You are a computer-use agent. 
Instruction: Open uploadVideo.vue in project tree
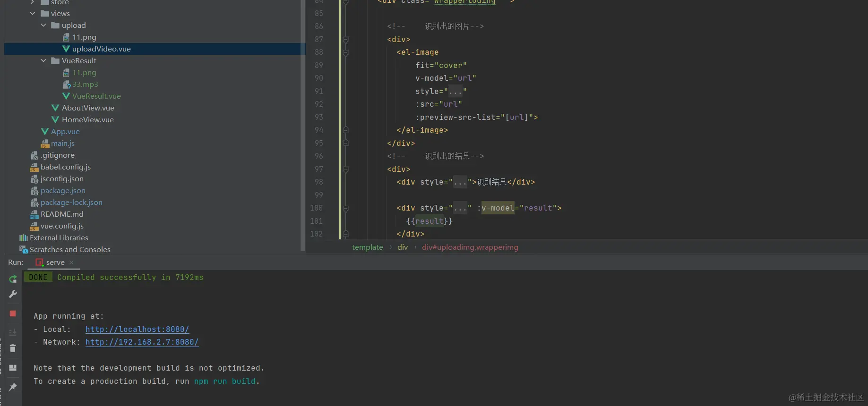click(101, 49)
